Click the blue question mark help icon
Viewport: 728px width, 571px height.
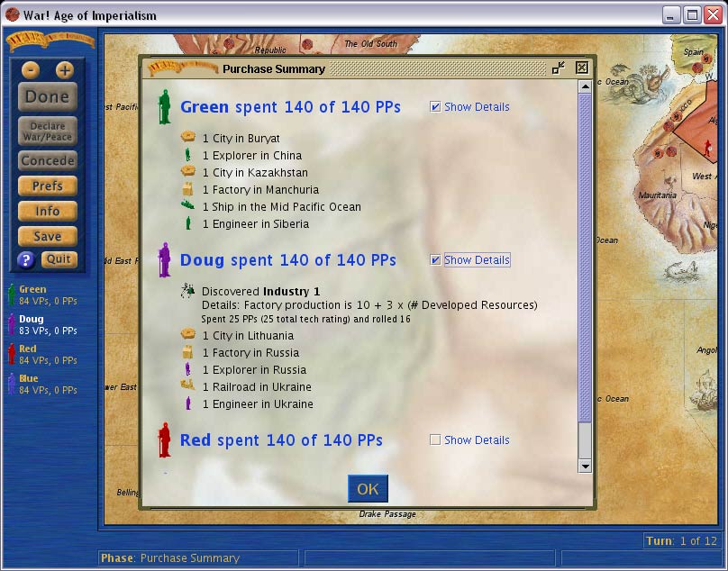(x=26, y=260)
